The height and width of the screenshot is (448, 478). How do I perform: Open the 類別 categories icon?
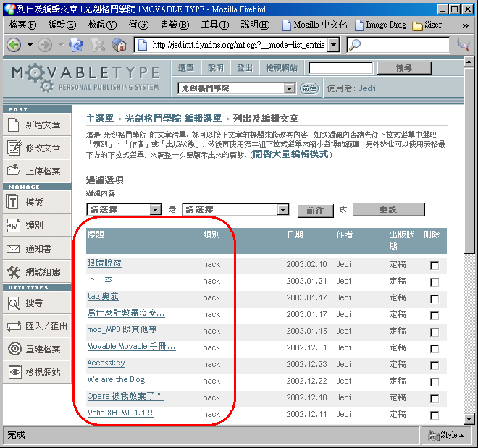pos(14,225)
